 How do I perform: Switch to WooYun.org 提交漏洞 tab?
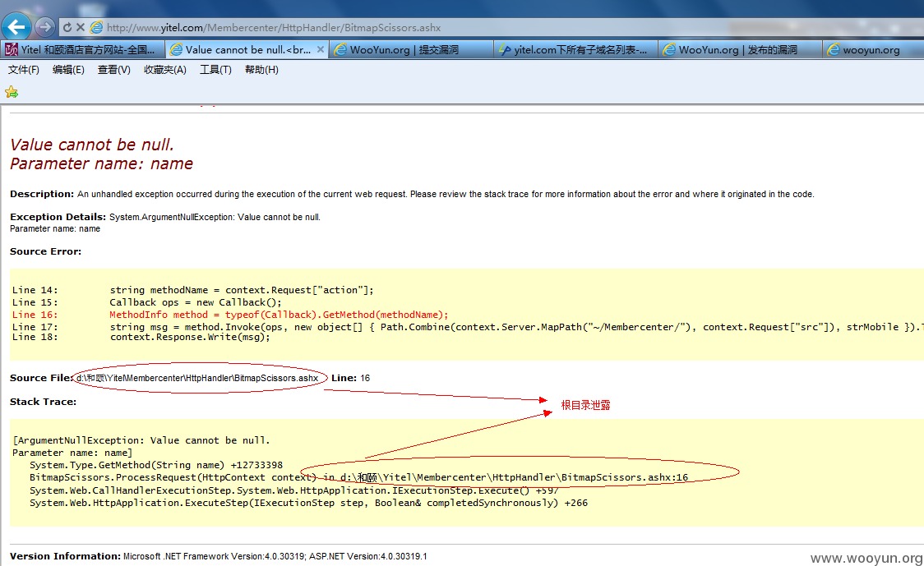coord(411,49)
